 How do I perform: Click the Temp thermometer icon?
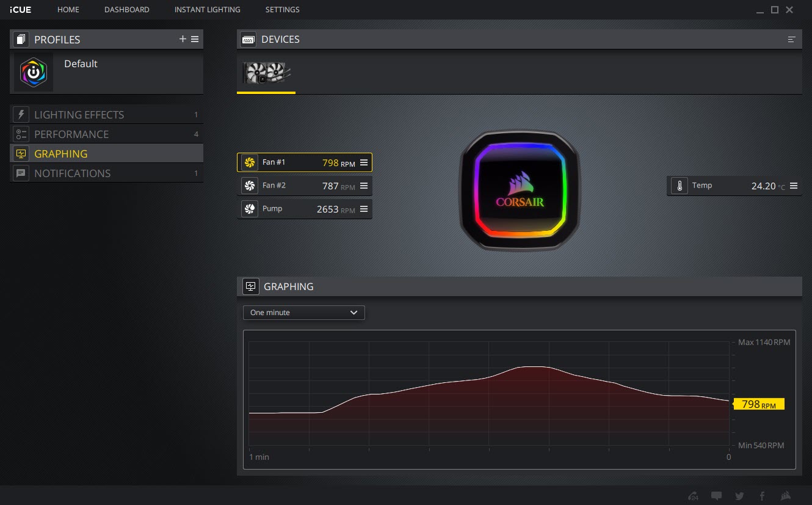coord(679,186)
